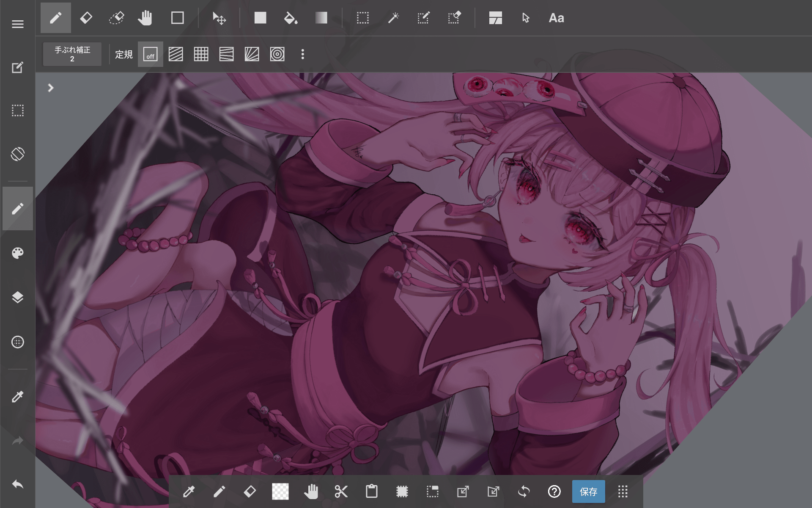Open the color palette panel
This screenshot has width=812, height=508.
[x=17, y=253]
